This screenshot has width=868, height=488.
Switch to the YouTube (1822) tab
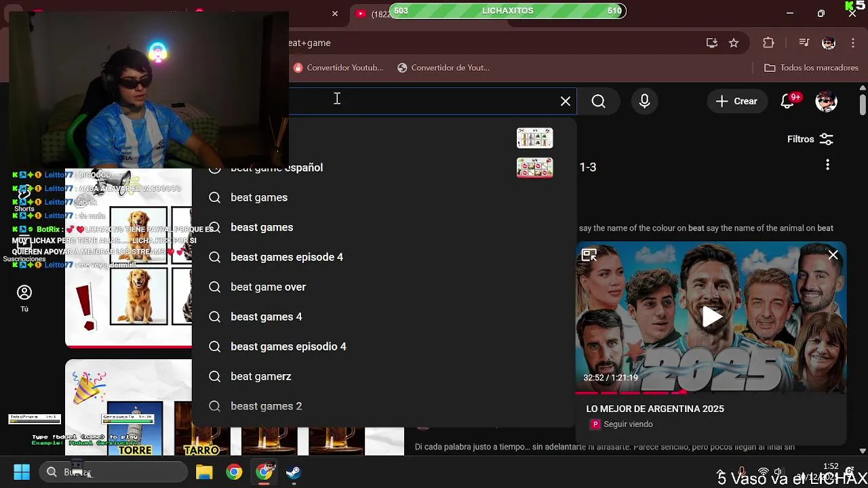[x=373, y=14]
